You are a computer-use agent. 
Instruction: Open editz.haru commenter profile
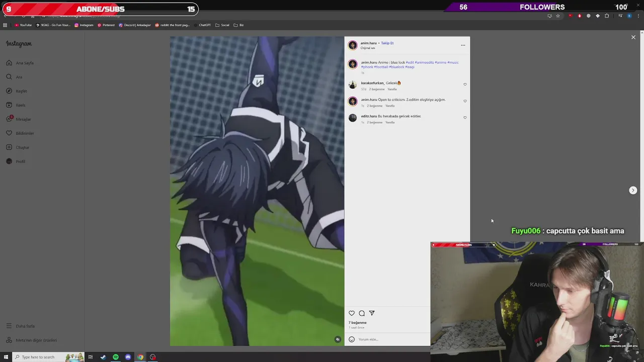pyautogui.click(x=369, y=116)
